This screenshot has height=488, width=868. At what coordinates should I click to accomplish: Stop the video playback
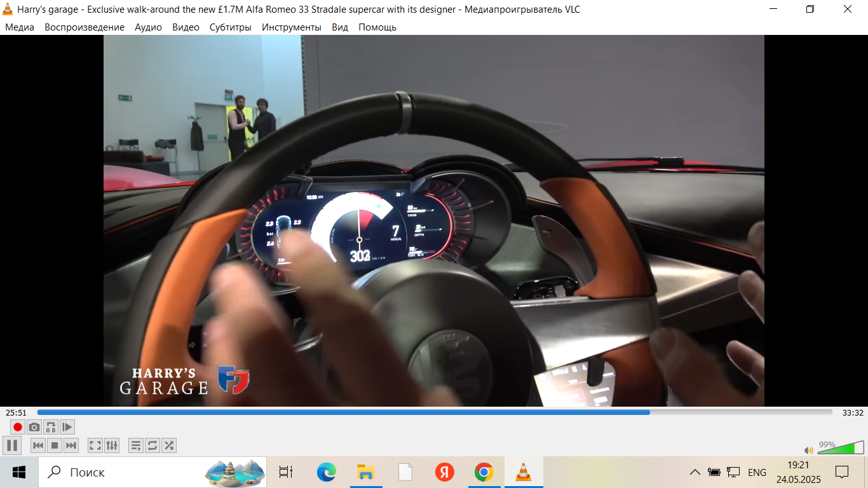click(x=55, y=445)
